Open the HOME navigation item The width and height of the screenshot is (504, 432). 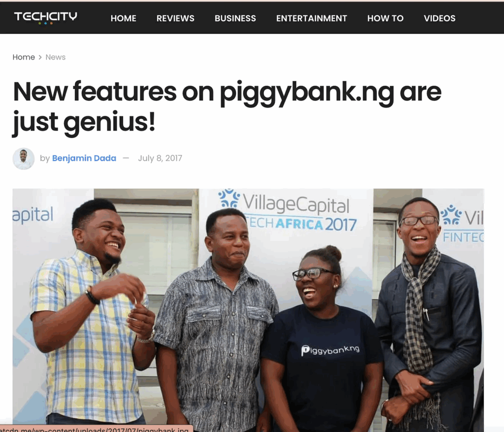click(124, 18)
